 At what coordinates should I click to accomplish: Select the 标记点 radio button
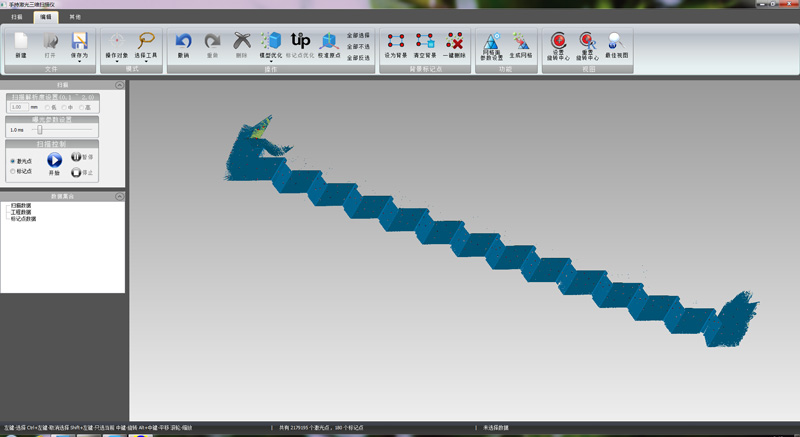[13, 171]
